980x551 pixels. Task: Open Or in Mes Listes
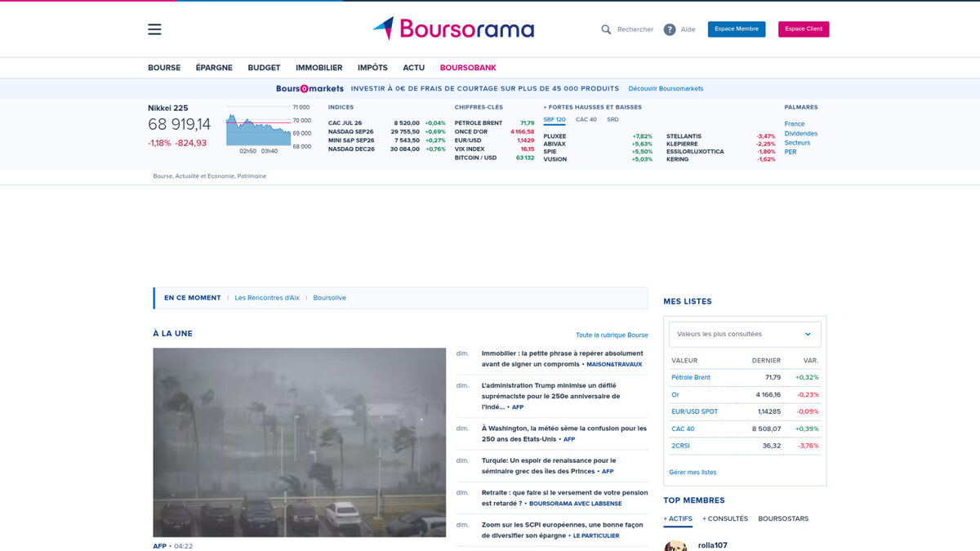click(x=675, y=394)
